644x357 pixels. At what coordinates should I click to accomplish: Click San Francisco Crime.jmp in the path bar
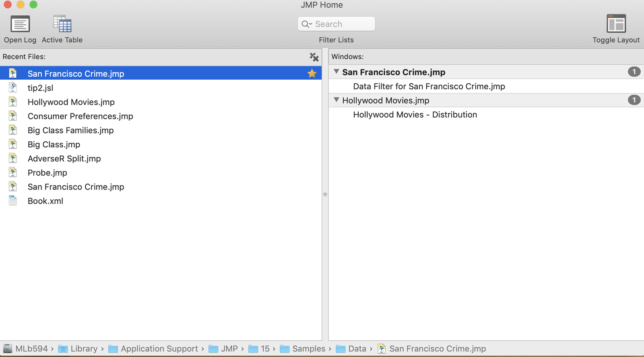coord(438,349)
